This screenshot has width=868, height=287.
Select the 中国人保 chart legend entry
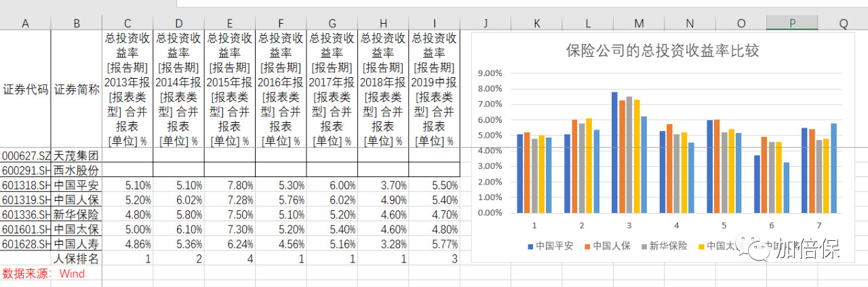(607, 246)
